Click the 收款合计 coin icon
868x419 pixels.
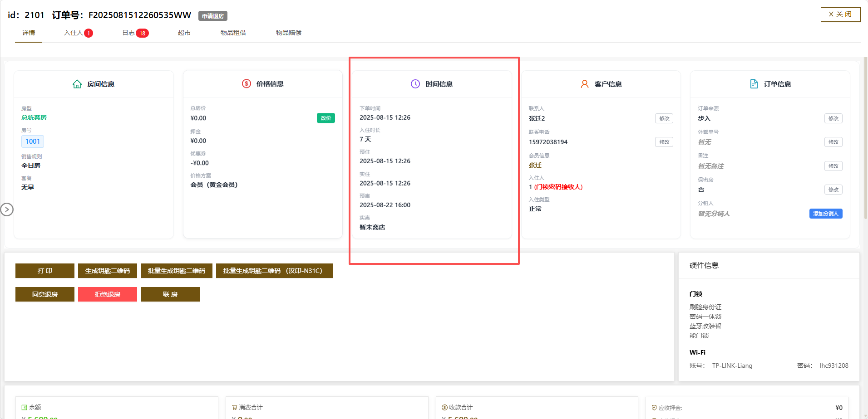(444, 407)
